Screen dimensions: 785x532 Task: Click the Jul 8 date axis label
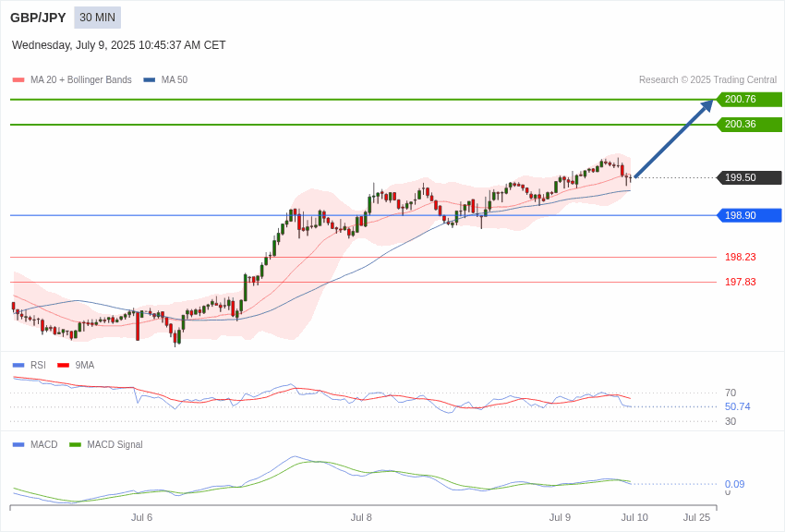361,517
